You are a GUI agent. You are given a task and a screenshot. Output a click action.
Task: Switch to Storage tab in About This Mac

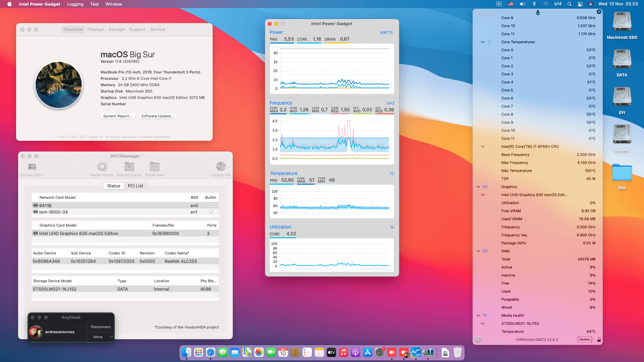pyautogui.click(x=116, y=29)
